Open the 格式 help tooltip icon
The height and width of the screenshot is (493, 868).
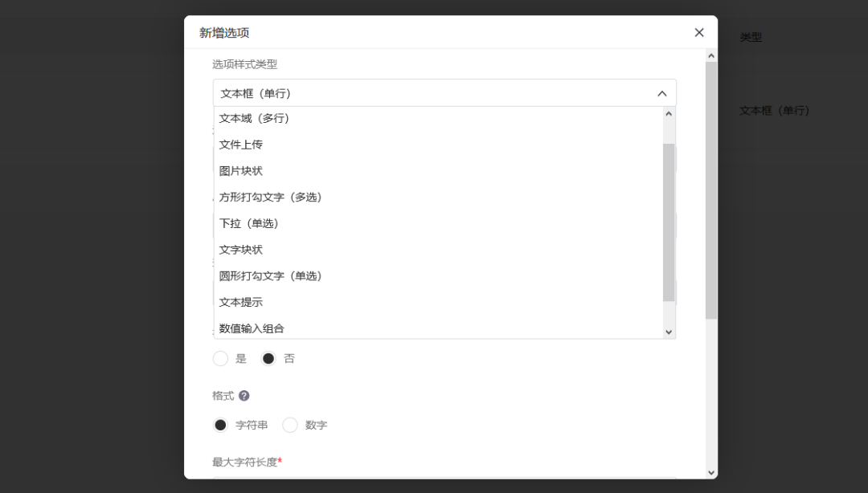(243, 395)
